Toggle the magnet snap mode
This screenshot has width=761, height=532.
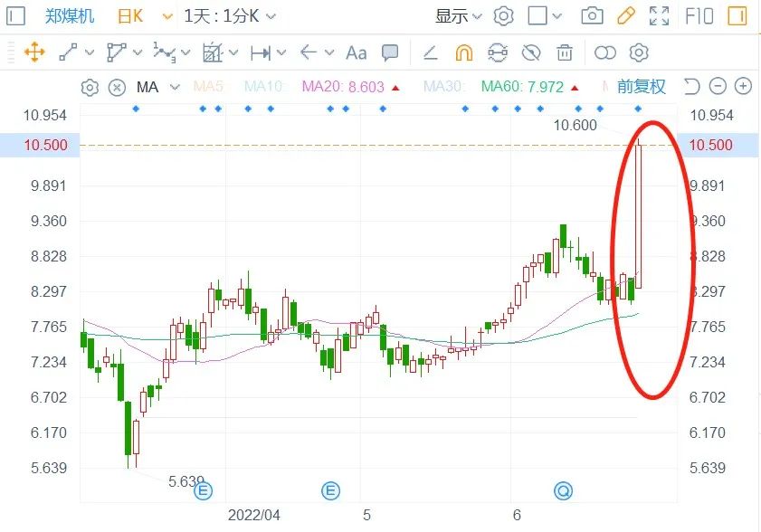tap(463, 52)
